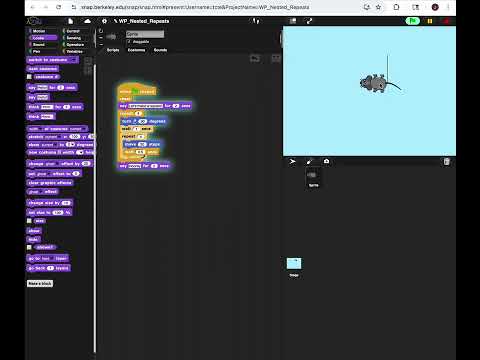
Task: Toggle the costume # watcher checkbox
Action: [x=29, y=77]
